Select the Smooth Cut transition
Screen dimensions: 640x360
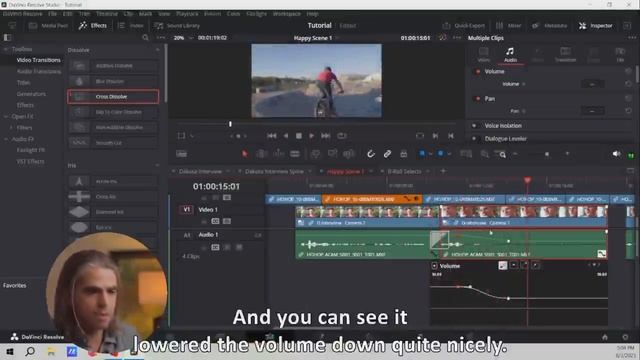pyautogui.click(x=113, y=143)
